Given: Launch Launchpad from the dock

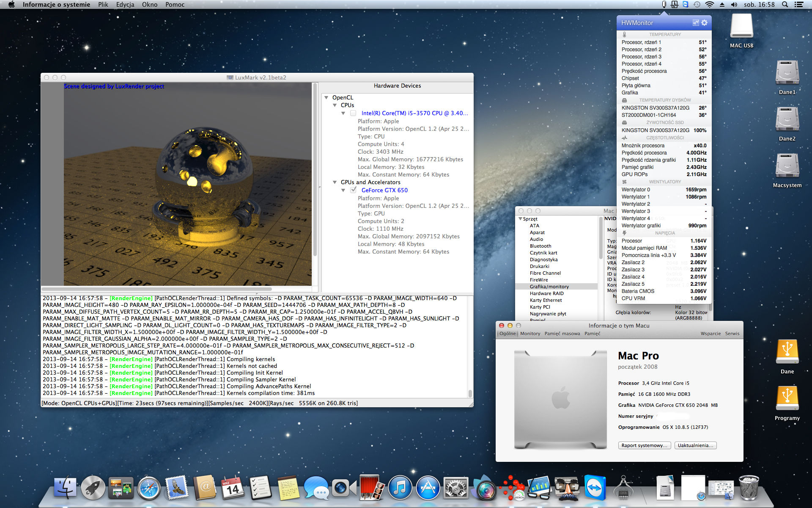Looking at the screenshot, I should 93,488.
